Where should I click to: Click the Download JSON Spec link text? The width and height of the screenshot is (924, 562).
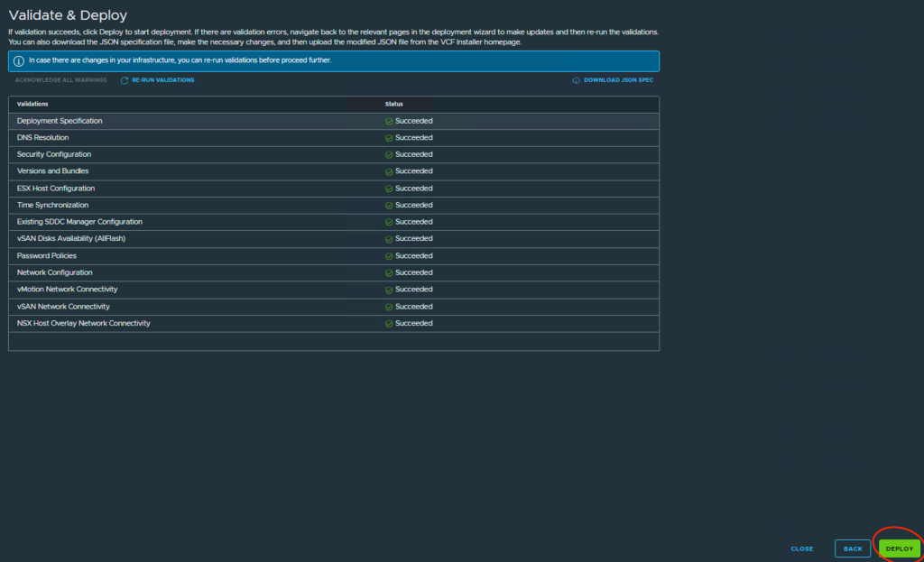tap(618, 80)
